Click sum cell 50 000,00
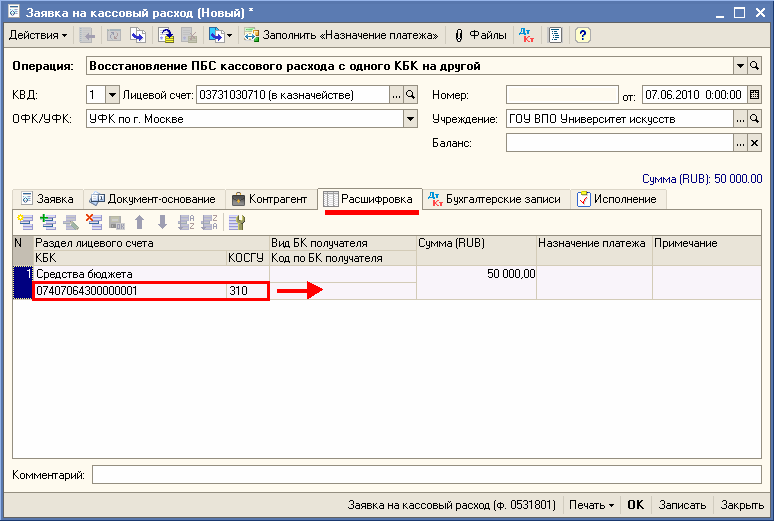The image size is (774, 521). [x=476, y=282]
